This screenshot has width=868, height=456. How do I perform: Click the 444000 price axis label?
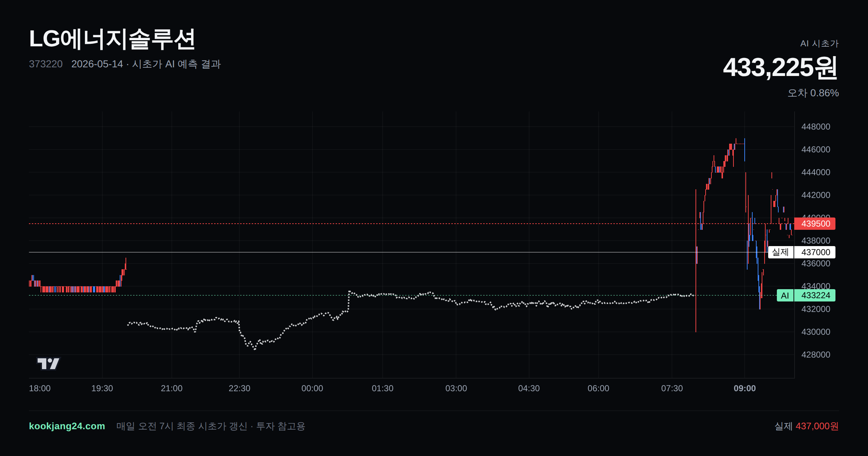point(816,172)
